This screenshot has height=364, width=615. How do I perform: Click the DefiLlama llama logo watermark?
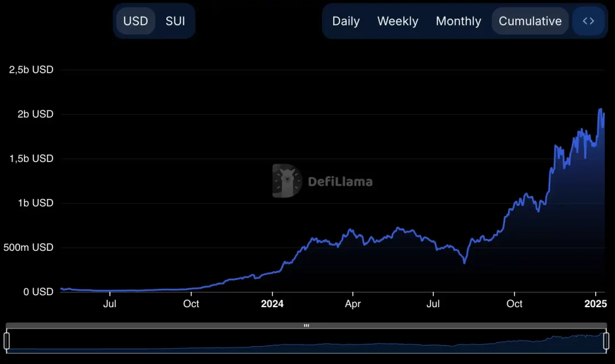coord(286,181)
